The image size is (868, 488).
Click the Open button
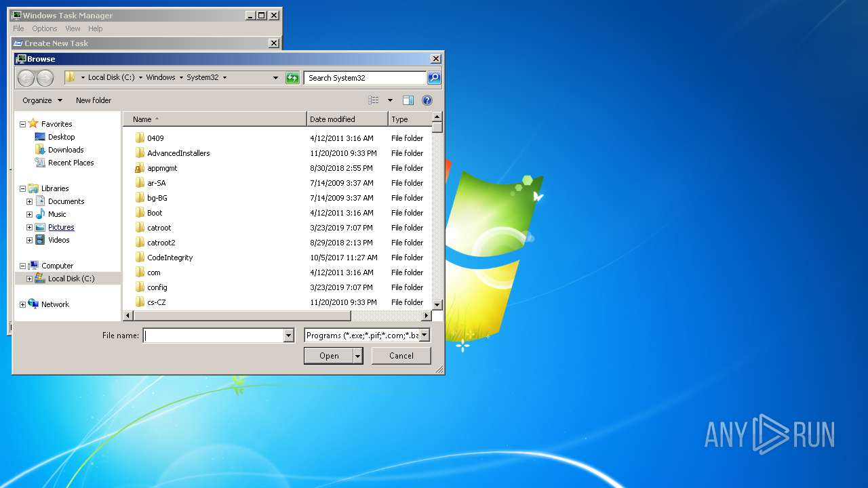329,356
